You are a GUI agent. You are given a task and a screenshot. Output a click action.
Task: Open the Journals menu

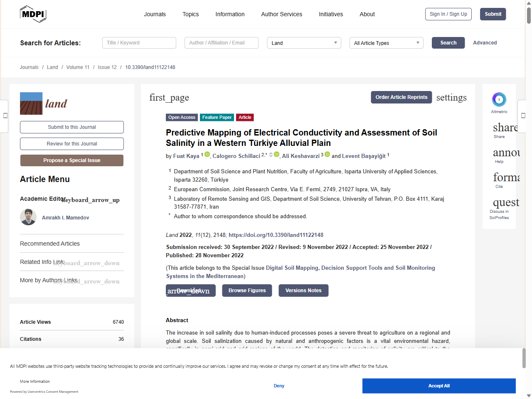click(x=155, y=14)
